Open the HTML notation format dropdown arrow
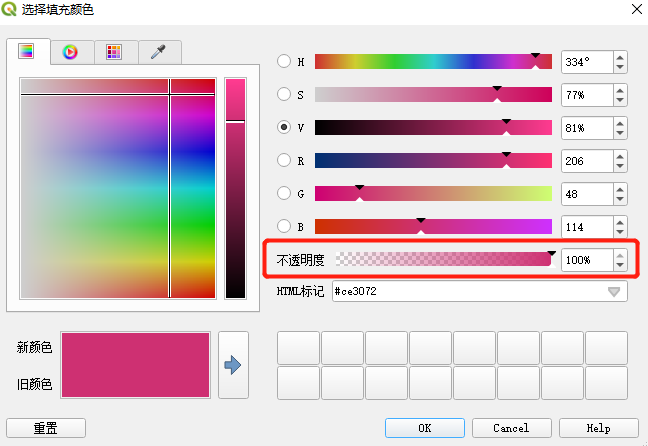The height and width of the screenshot is (446, 648). click(x=614, y=292)
